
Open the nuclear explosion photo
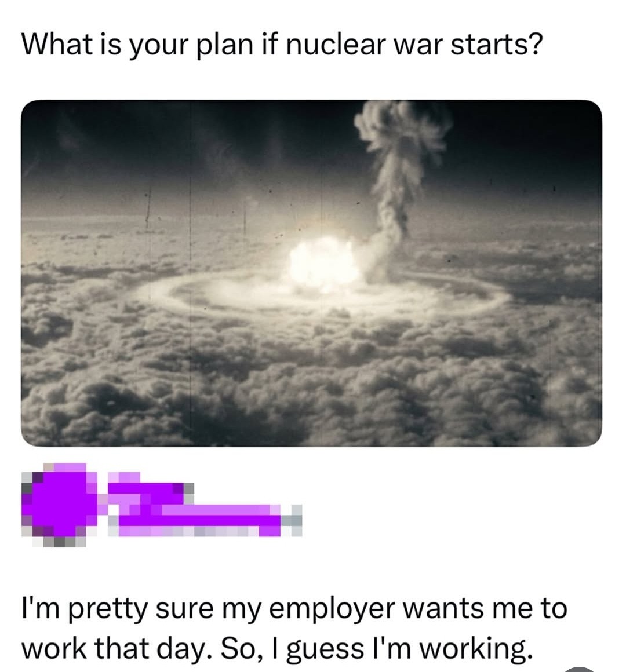[311, 273]
